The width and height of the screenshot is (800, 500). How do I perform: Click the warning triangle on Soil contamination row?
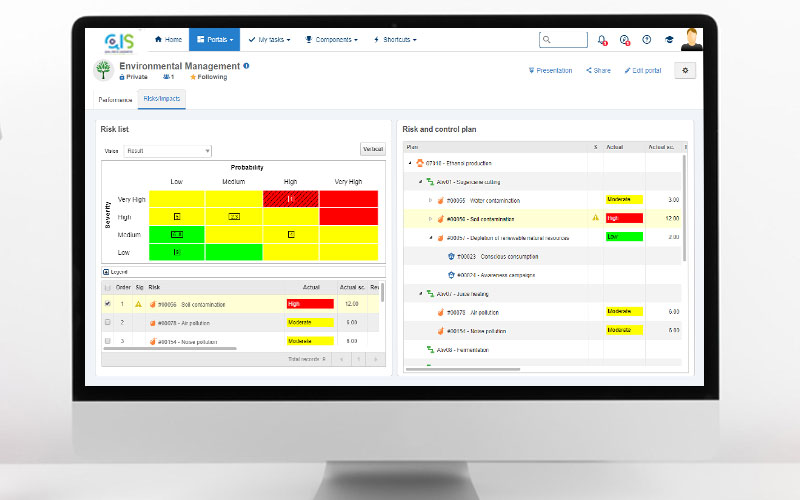(595, 217)
